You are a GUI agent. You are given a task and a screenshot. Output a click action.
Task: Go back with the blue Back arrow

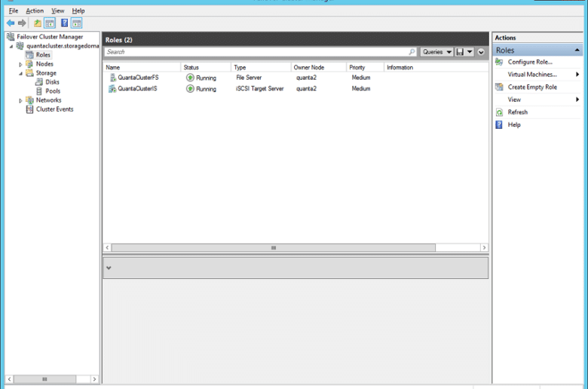tap(11, 23)
